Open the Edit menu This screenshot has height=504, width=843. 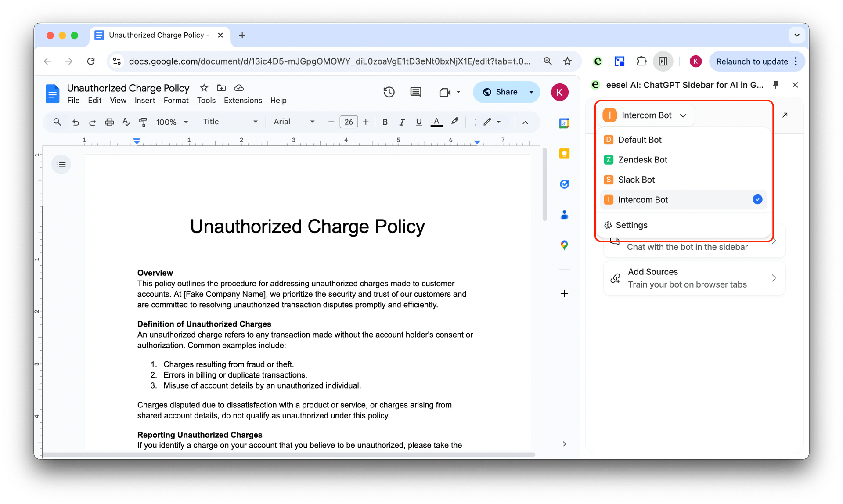click(94, 101)
